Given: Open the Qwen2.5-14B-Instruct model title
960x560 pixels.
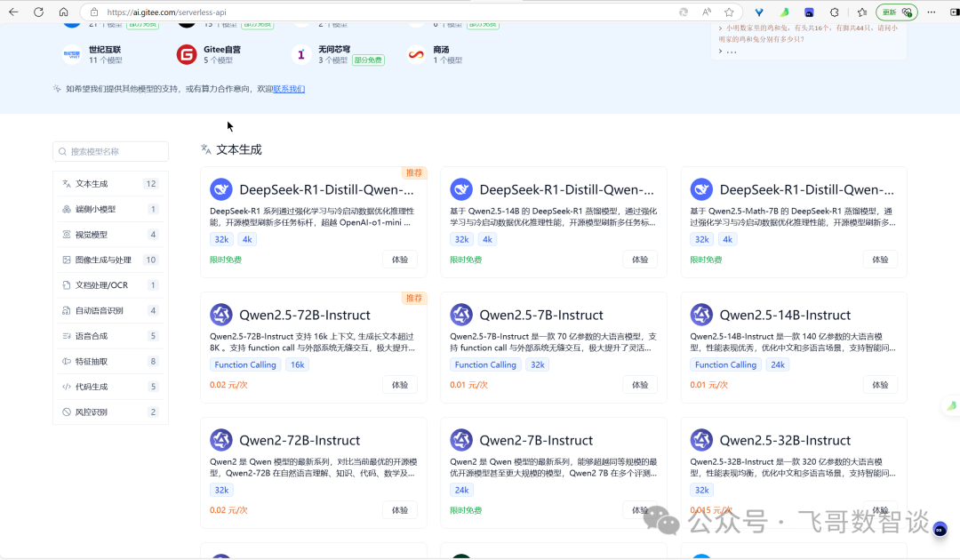Looking at the screenshot, I should [x=785, y=316].
